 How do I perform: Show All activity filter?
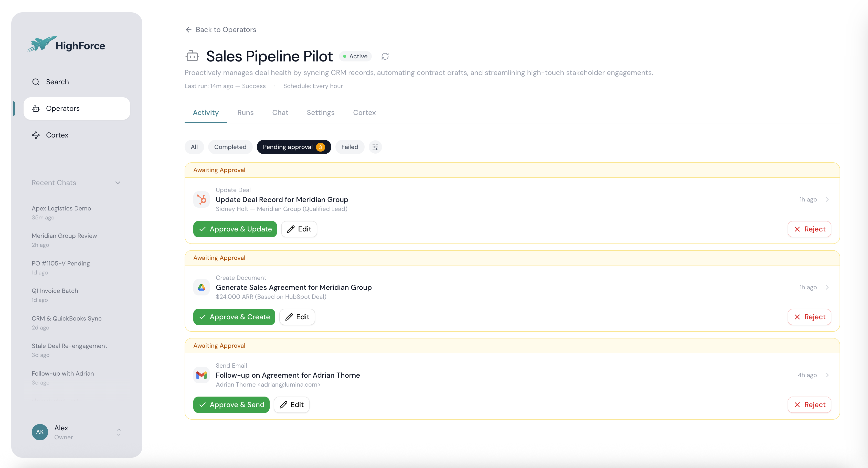[194, 147]
